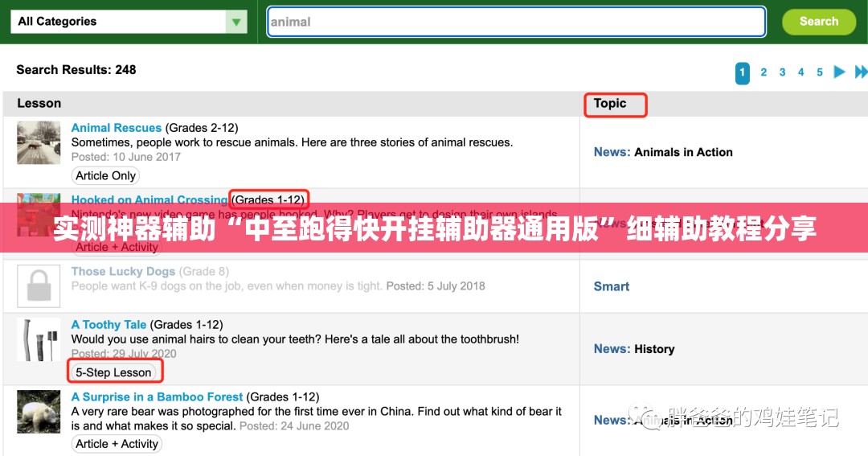Viewport: 868px width, 456px height.
Task: Click the (Grade 8) text
Action: (203, 272)
